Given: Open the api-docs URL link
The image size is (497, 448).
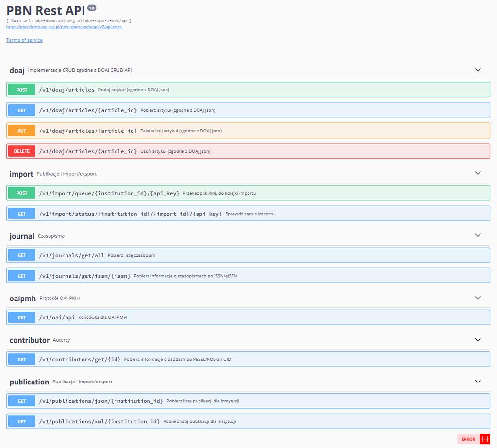Looking at the screenshot, I should (x=64, y=27).
